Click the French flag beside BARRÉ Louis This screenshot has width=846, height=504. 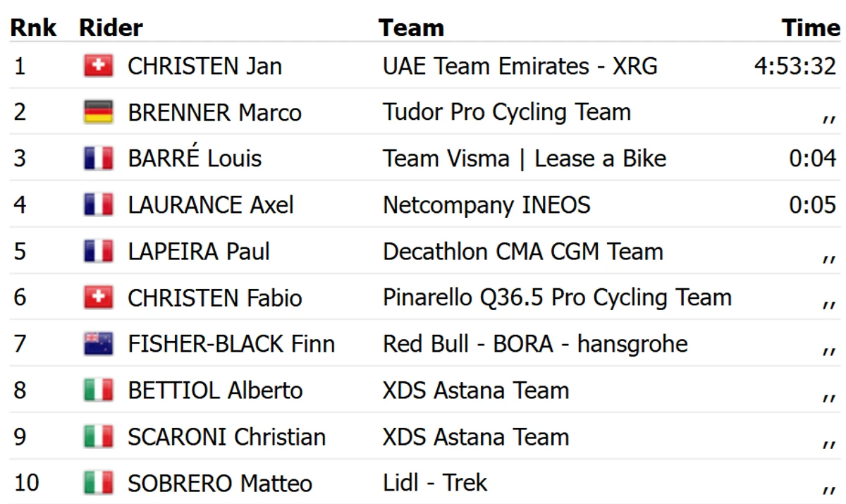98,159
